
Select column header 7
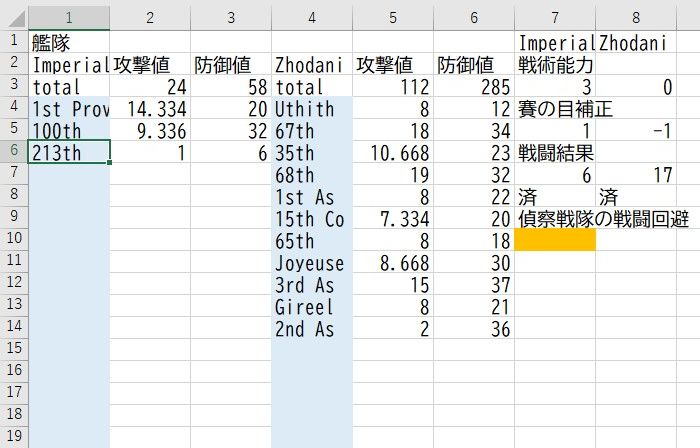click(x=554, y=18)
